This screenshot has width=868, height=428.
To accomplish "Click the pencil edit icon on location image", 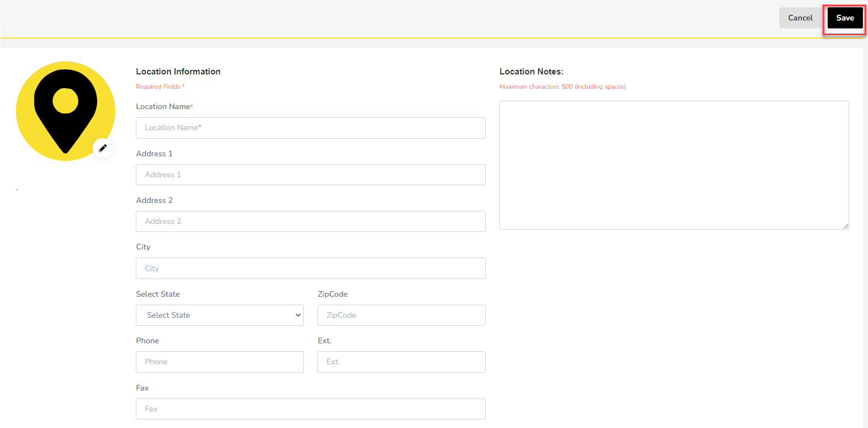I will pos(103,148).
